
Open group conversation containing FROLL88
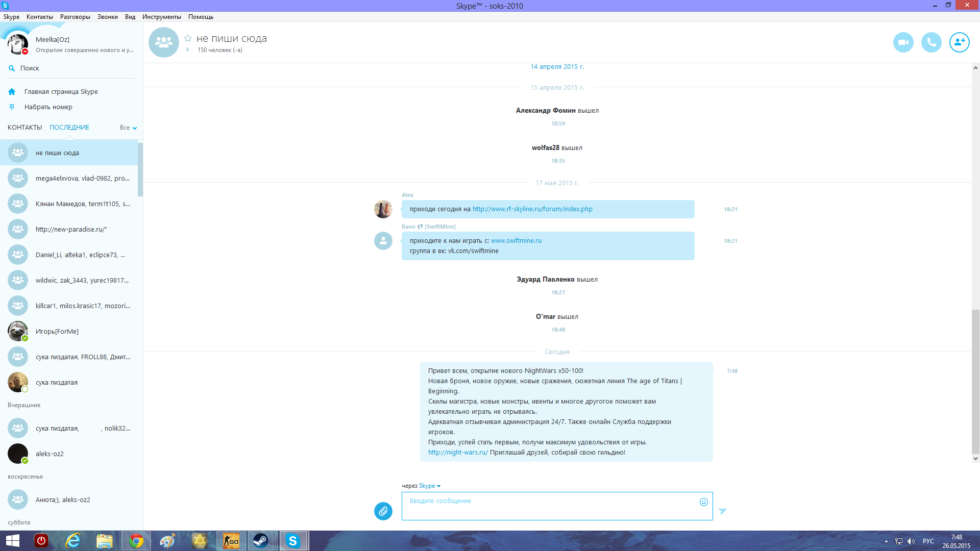coord(69,357)
